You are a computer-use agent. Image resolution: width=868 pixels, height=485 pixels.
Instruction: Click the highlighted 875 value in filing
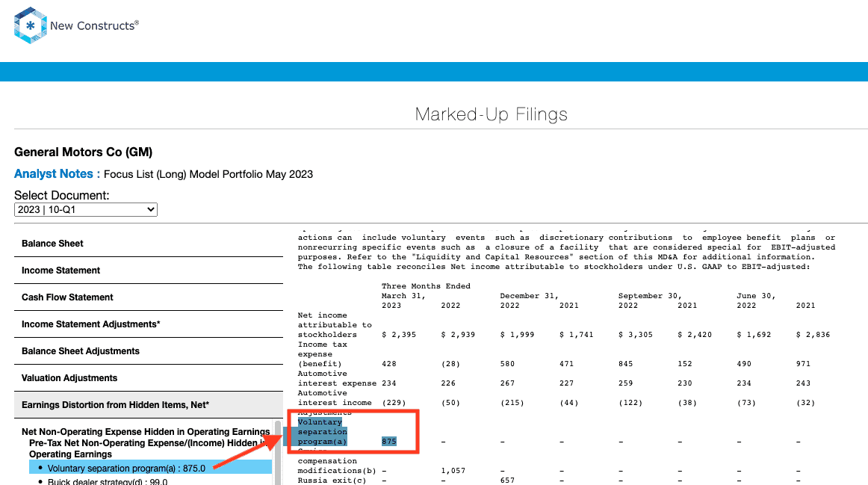pos(389,442)
